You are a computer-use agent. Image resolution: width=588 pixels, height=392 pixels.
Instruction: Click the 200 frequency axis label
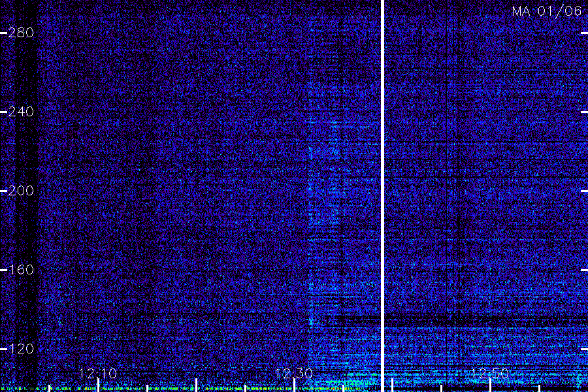pos(21,191)
